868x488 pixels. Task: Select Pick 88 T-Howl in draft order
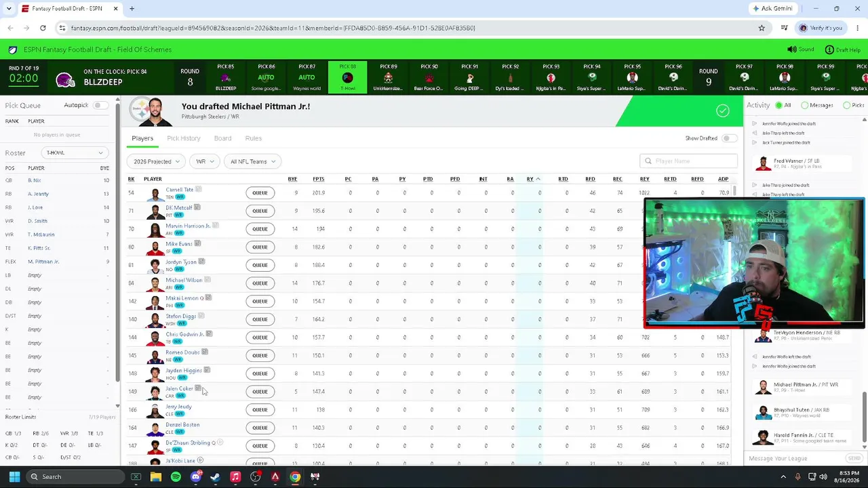(348, 77)
